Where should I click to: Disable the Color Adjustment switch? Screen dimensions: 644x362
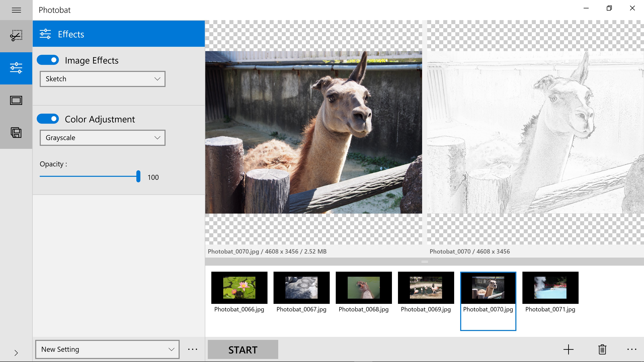tap(48, 119)
